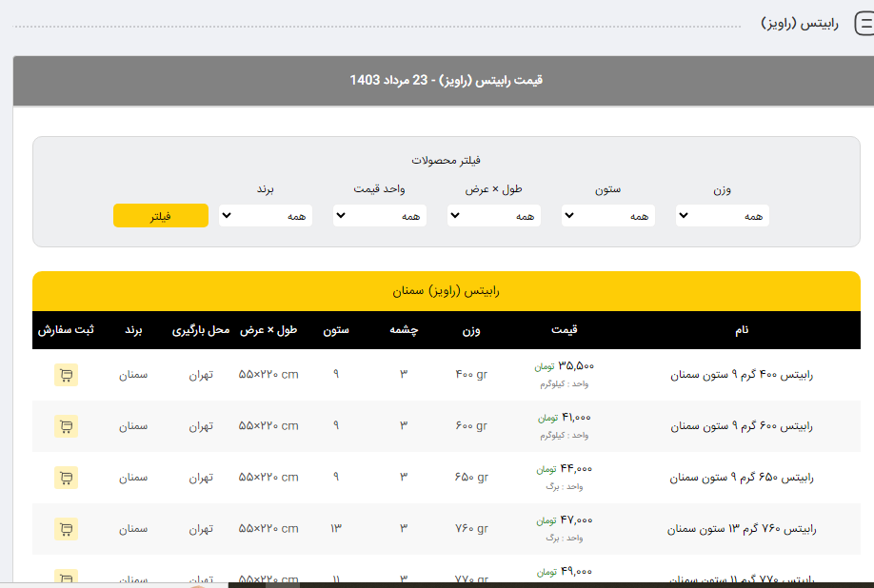The width and height of the screenshot is (874, 588).
Task: Choose from واحد قیمت price unit dropdown
Action: (x=380, y=216)
